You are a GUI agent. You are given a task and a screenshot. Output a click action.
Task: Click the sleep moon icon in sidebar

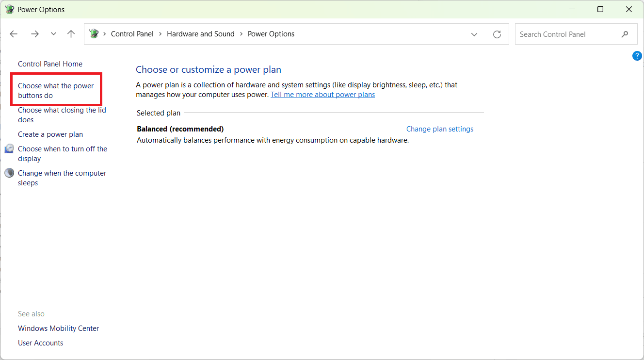point(9,173)
